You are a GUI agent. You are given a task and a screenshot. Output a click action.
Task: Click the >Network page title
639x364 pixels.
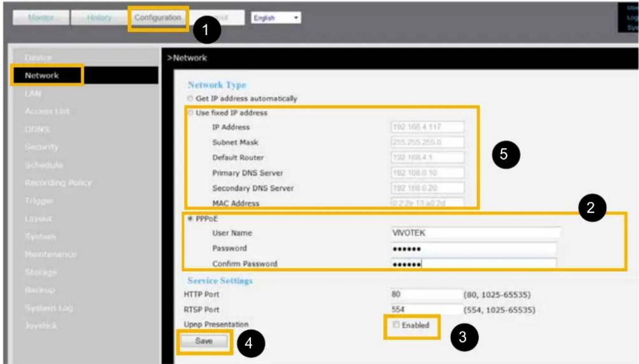pos(186,58)
